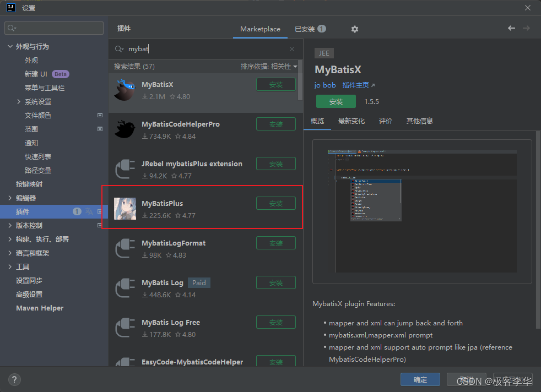Open the MyBatisX screenshot thumbnail
Viewport: 541px width, 392px height.
point(422,211)
